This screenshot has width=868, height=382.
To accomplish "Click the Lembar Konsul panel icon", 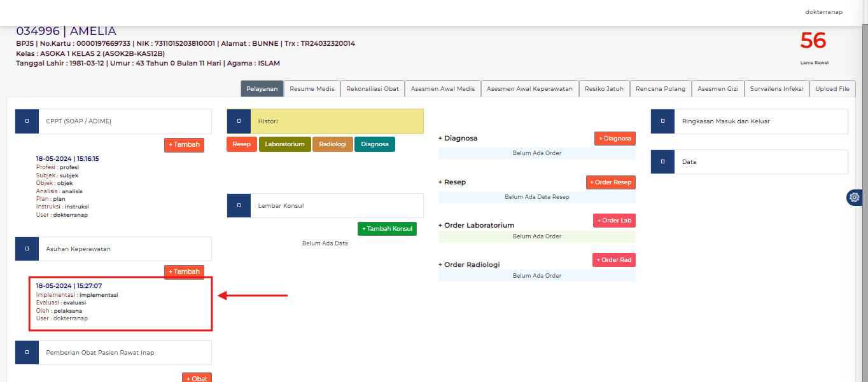I will pos(239,205).
